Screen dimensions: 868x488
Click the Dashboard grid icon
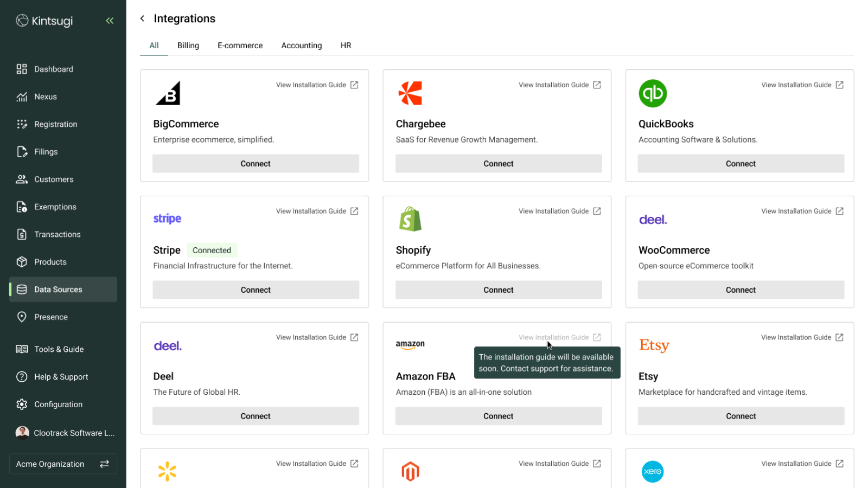22,69
